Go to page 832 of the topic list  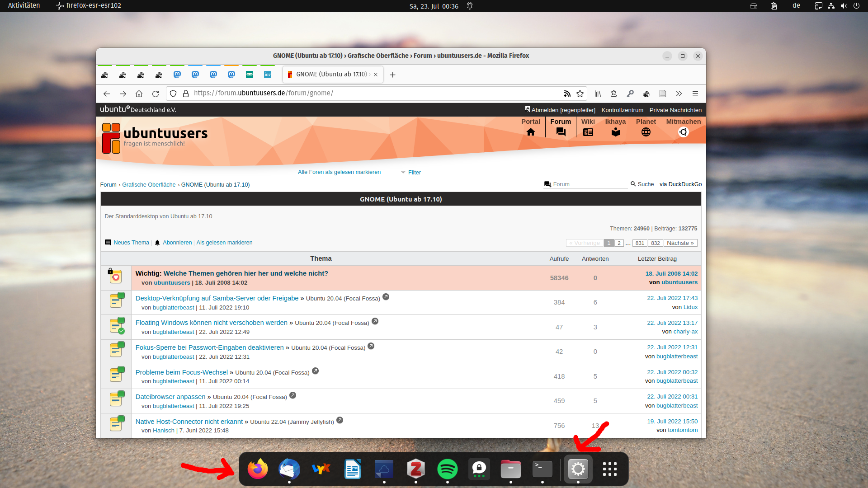point(655,243)
